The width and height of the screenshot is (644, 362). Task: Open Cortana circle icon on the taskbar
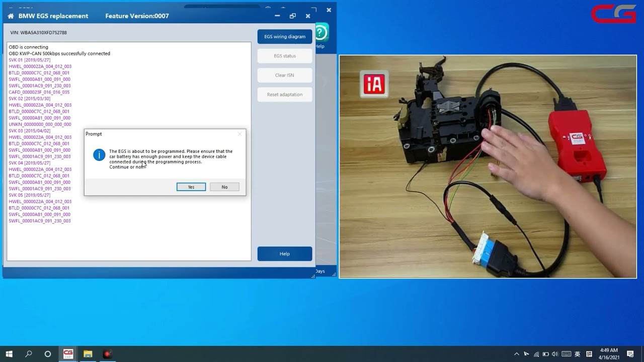click(48, 354)
